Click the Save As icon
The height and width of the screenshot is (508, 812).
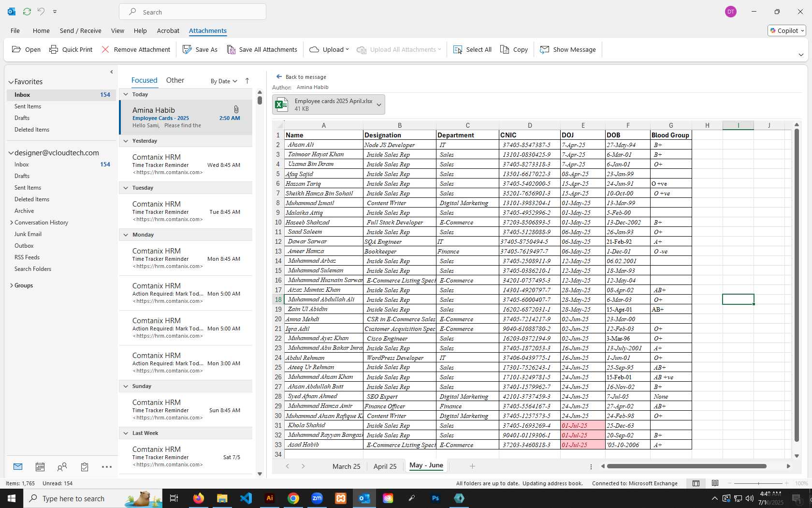[187, 49]
